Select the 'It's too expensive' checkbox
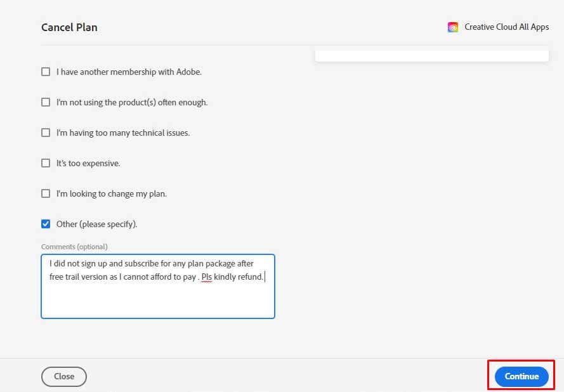Screen dimensions: 564x392 [x=46, y=163]
